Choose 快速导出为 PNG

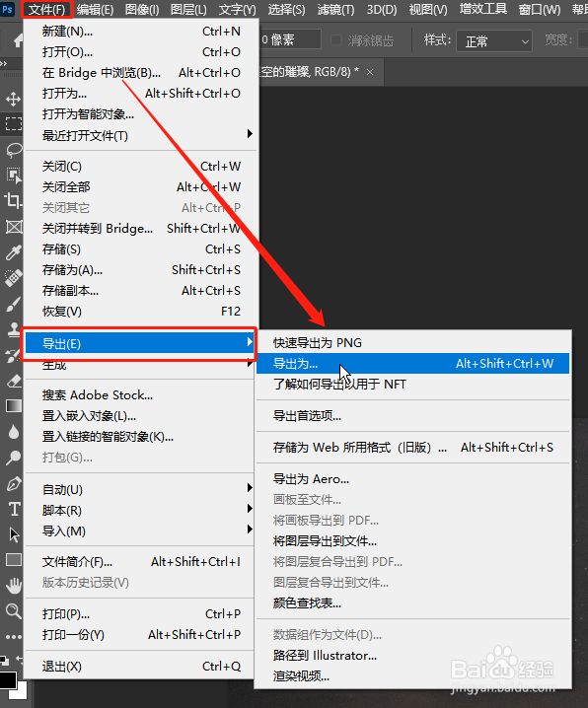point(412,343)
